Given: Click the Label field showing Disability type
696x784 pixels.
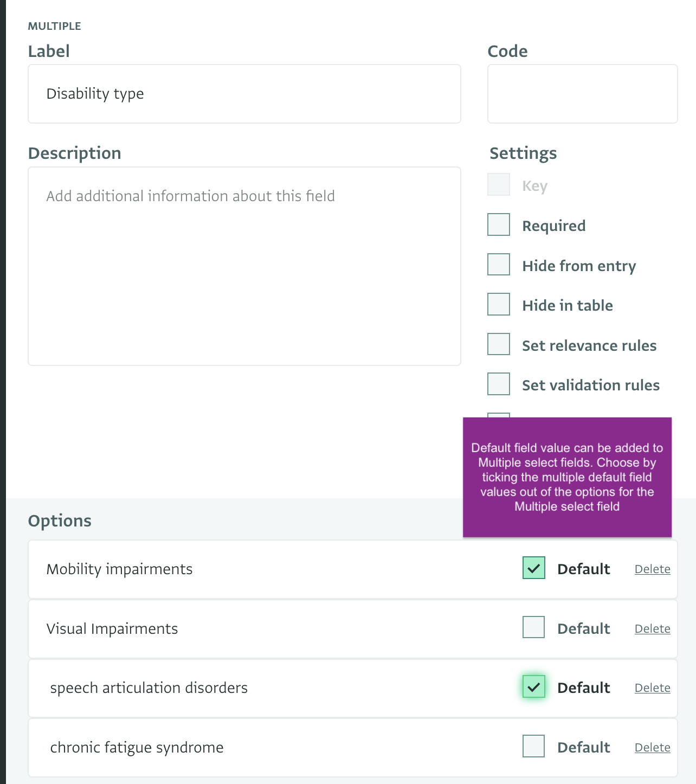Looking at the screenshot, I should click(244, 93).
